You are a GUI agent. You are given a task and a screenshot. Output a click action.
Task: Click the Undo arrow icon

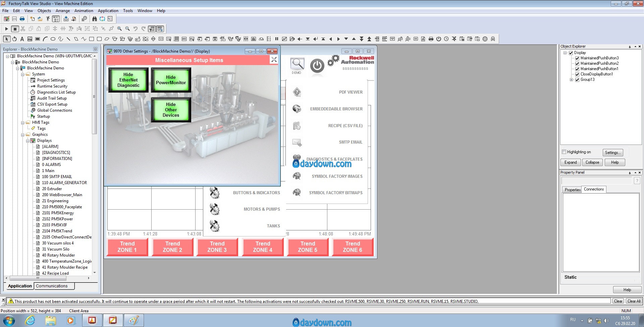point(136,29)
